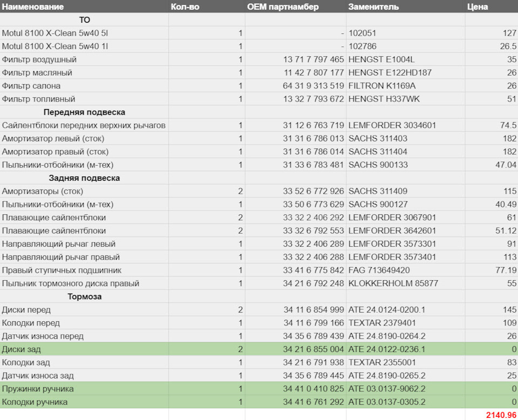Select the Фильтр воздушный row name
This screenshot has height=420, width=518.
coord(39,59)
